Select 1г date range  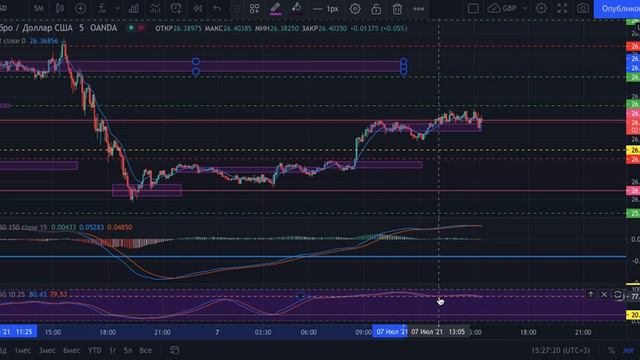(x=113, y=350)
